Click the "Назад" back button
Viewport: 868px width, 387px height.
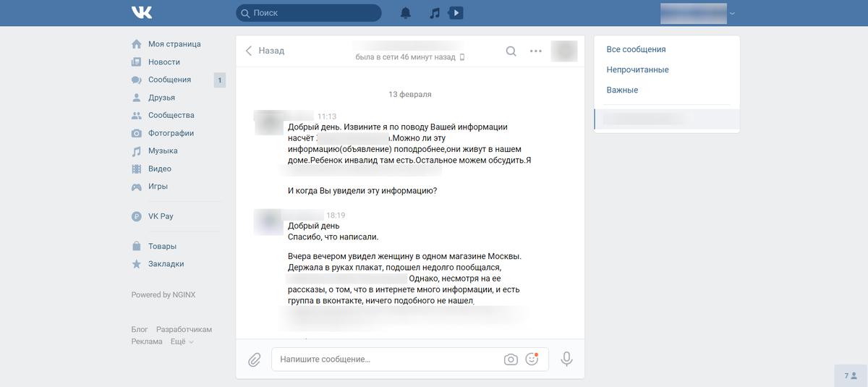(265, 51)
